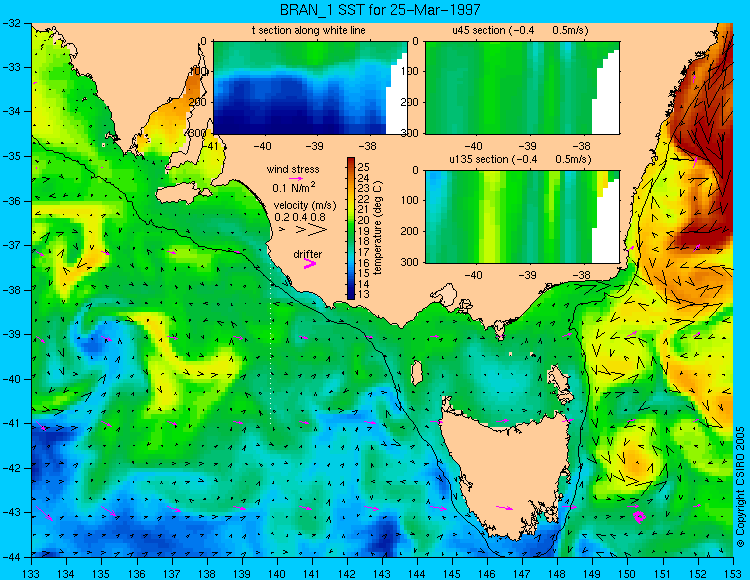Image resolution: width=750 pixels, height=580 pixels.
Task: Click longitude axis label '144'
Action: coord(417,574)
